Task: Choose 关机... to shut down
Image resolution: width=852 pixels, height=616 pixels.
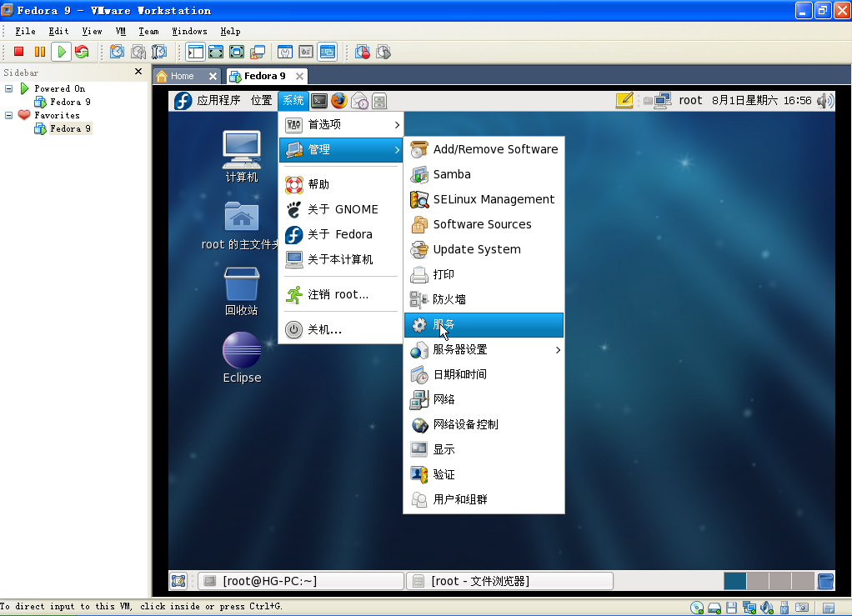Action: click(341, 330)
